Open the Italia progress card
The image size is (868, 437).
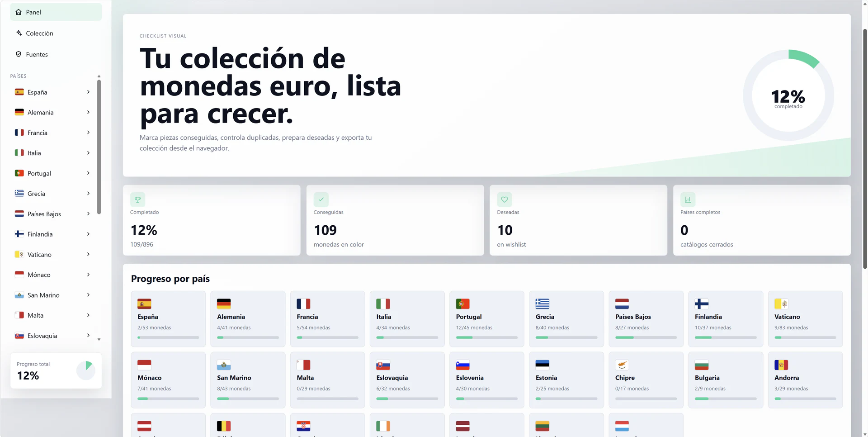pyautogui.click(x=407, y=319)
